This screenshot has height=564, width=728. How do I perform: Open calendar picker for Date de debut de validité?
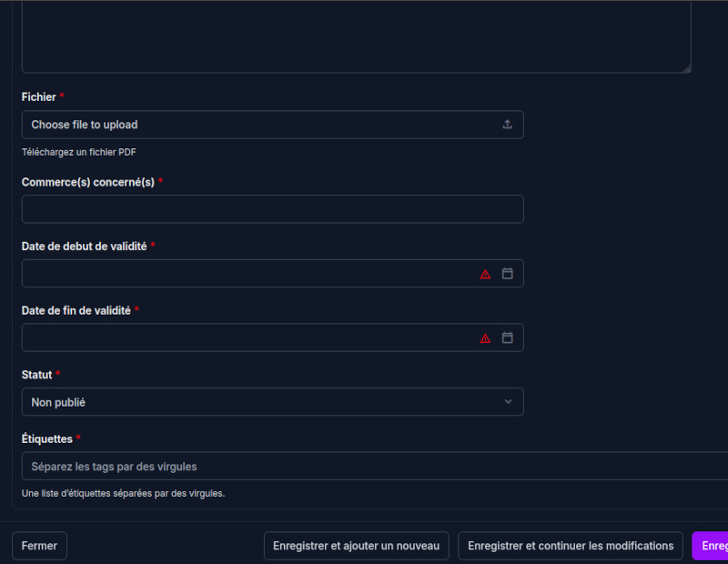click(508, 273)
